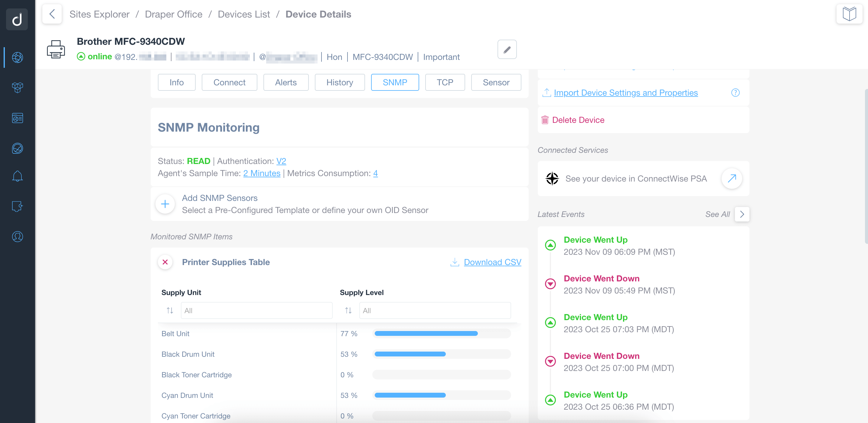Click Add SNMP Sensors title text
This screenshot has width=868, height=423.
point(220,198)
